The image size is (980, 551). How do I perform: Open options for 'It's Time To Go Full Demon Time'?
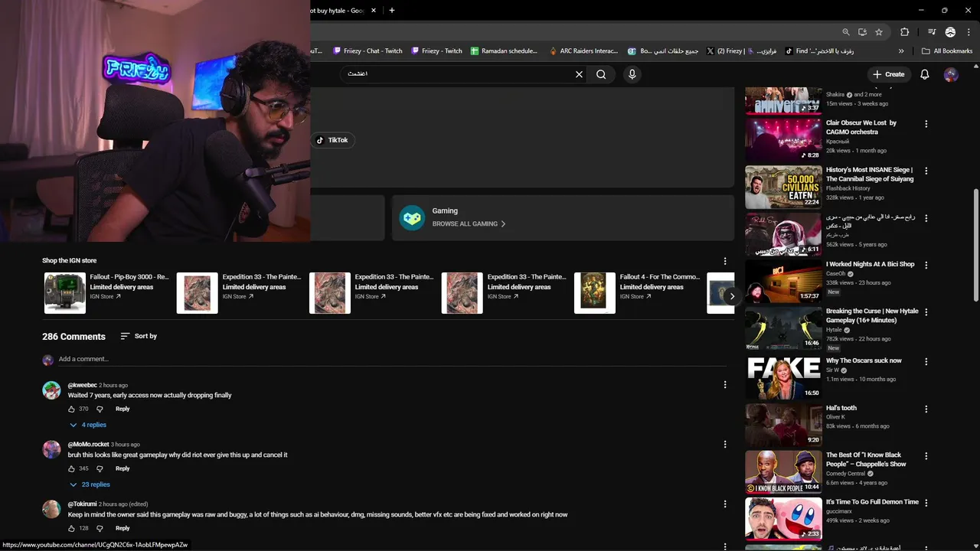(926, 504)
